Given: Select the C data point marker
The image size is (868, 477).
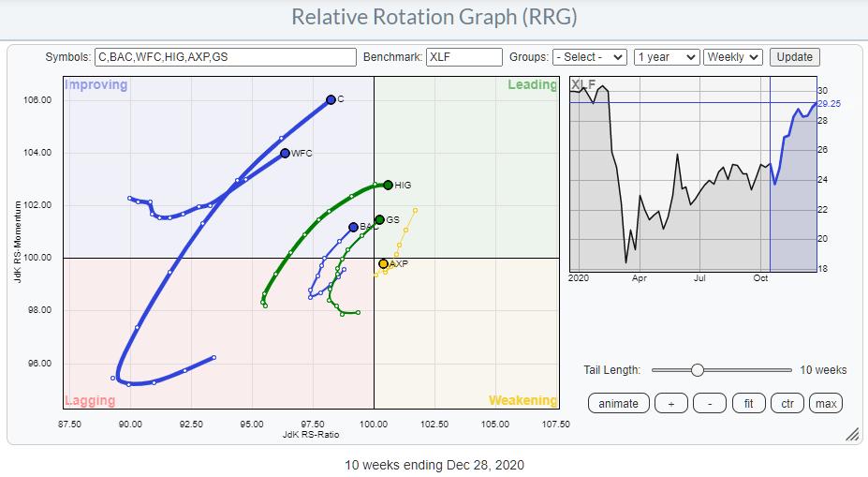Looking at the screenshot, I should [331, 99].
